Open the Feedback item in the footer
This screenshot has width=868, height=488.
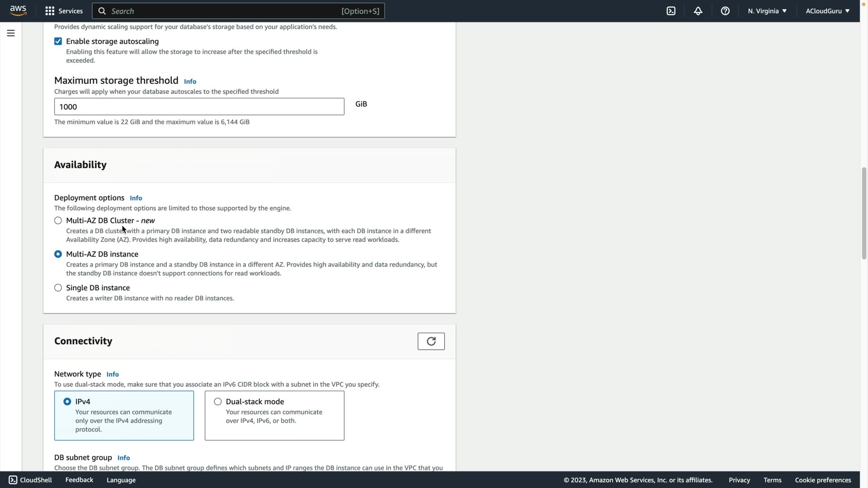point(79,480)
